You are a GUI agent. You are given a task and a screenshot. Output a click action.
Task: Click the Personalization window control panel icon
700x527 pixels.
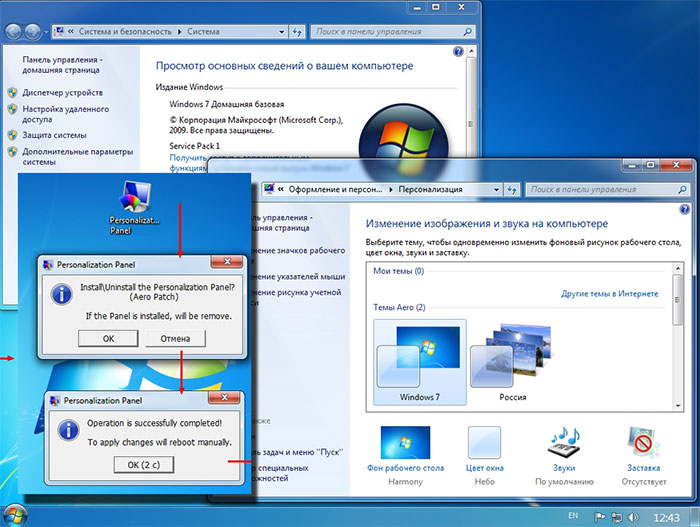(x=269, y=189)
